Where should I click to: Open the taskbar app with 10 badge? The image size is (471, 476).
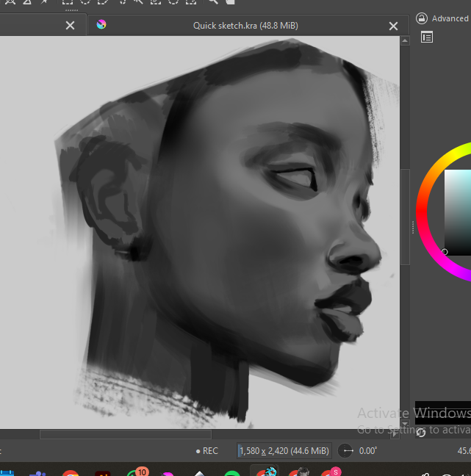(135, 472)
